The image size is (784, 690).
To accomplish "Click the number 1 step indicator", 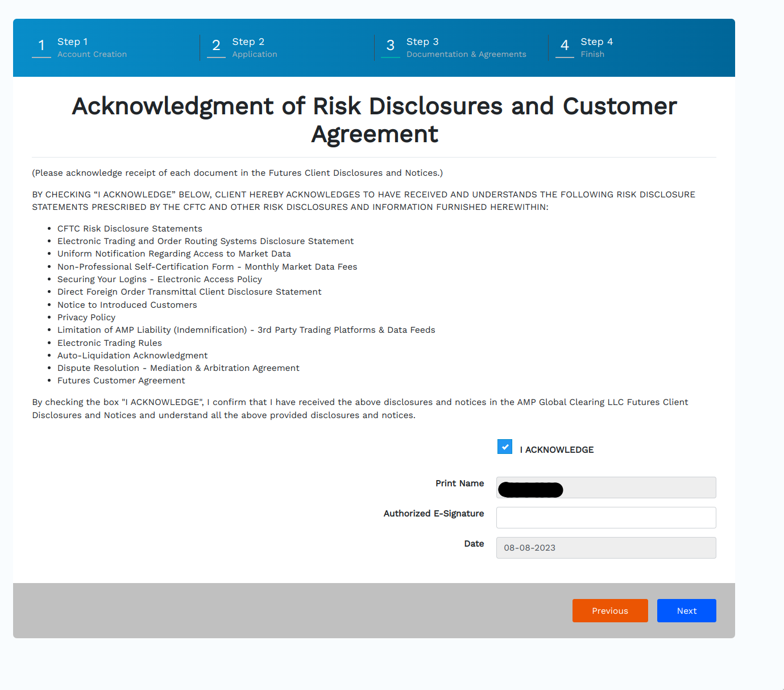I will (x=42, y=46).
